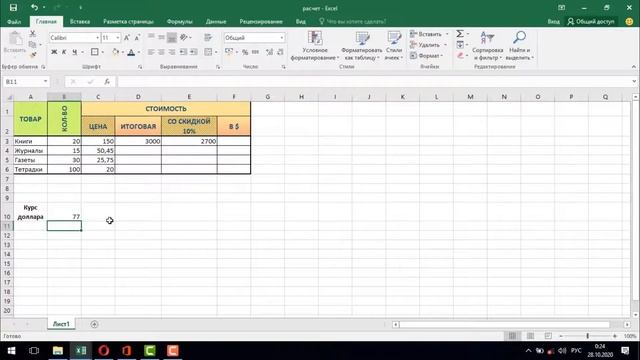640x360 pixels.
Task: Switch to the Разметка страницы tab
Action: pyautogui.click(x=128, y=21)
